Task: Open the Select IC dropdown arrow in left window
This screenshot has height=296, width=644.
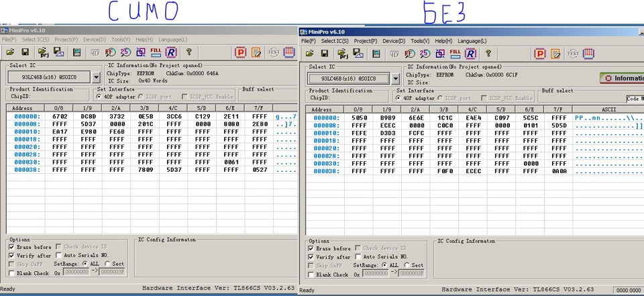Action: point(97,77)
